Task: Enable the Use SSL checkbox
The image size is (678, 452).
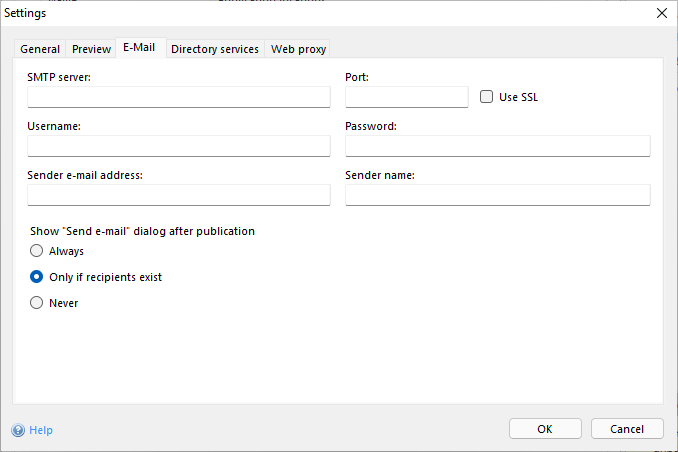Action: click(487, 97)
